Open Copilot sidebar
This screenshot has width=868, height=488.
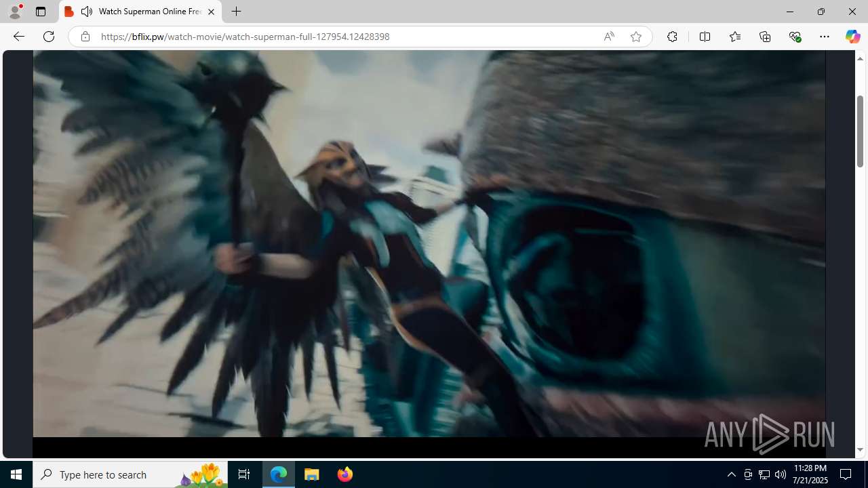point(852,37)
